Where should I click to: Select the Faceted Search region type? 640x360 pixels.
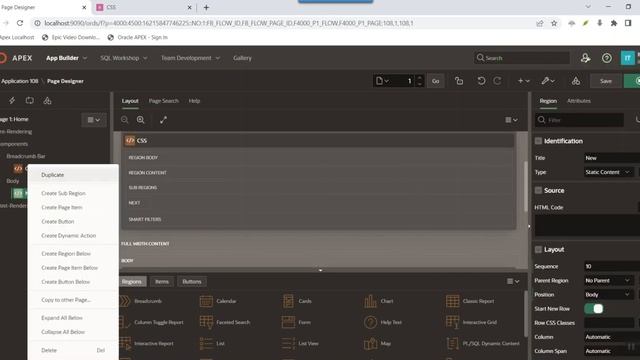[224, 322]
